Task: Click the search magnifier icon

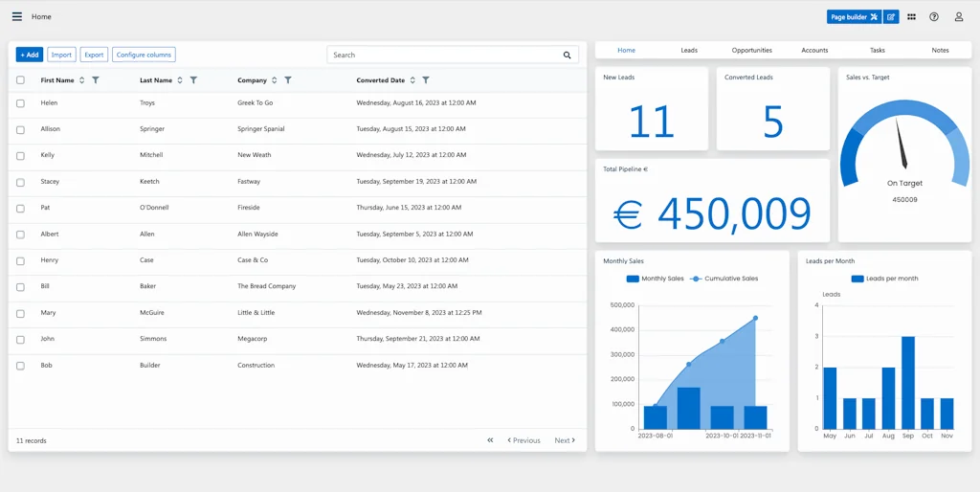Action: point(568,56)
